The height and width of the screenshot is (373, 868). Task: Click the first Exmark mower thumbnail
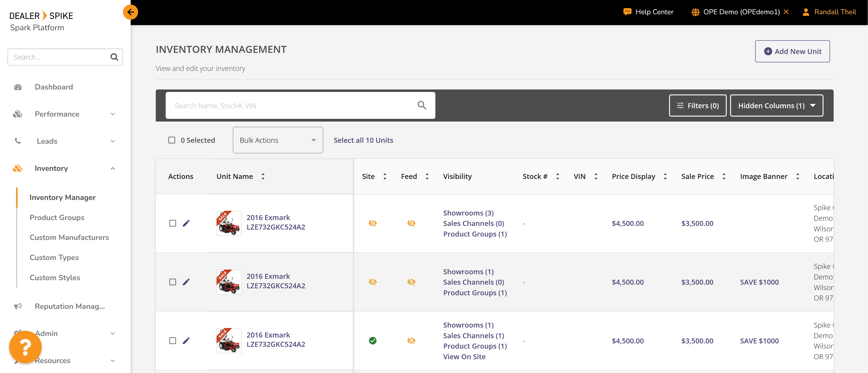(229, 223)
